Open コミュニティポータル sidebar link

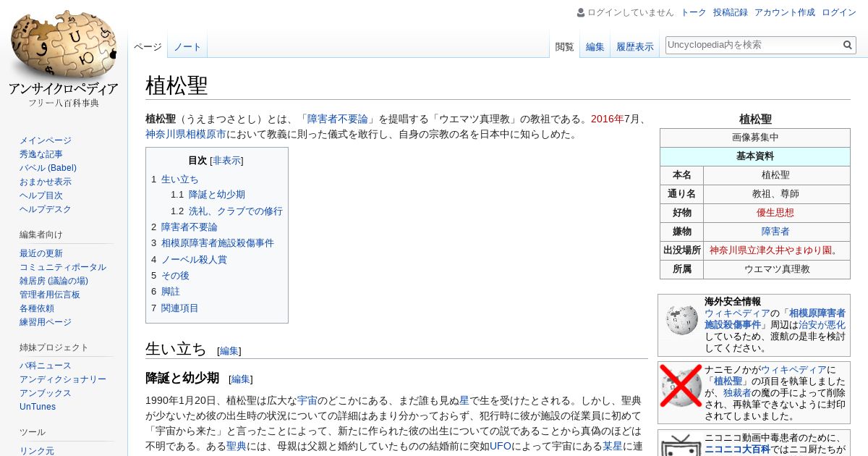click(63, 267)
